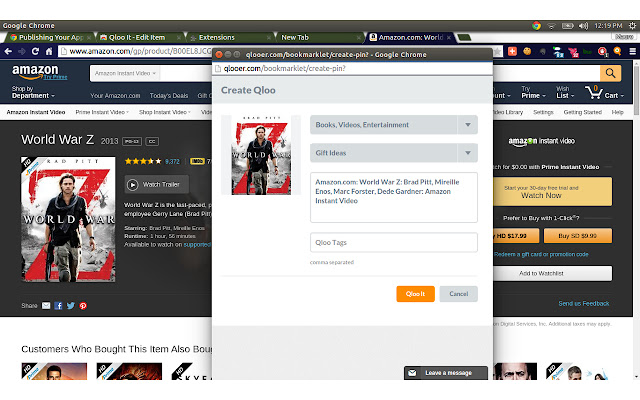Click the Watch Now trial button
This screenshot has height=400, width=640.
(553, 191)
